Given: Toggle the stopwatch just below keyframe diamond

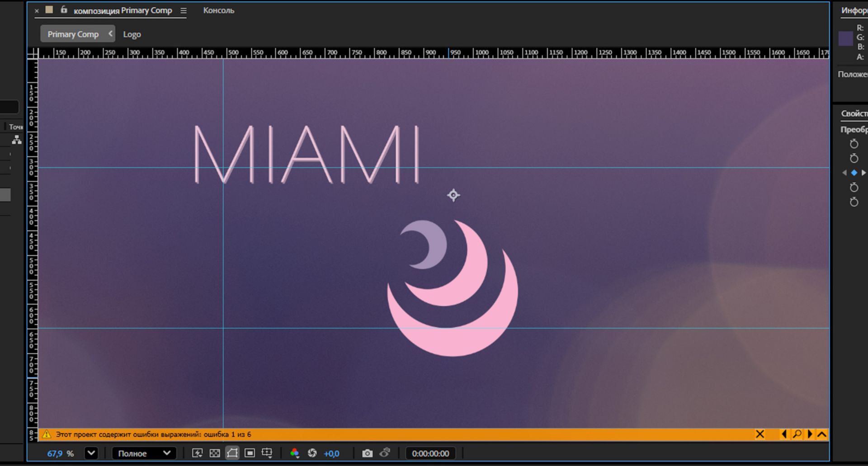Looking at the screenshot, I should click(x=854, y=187).
